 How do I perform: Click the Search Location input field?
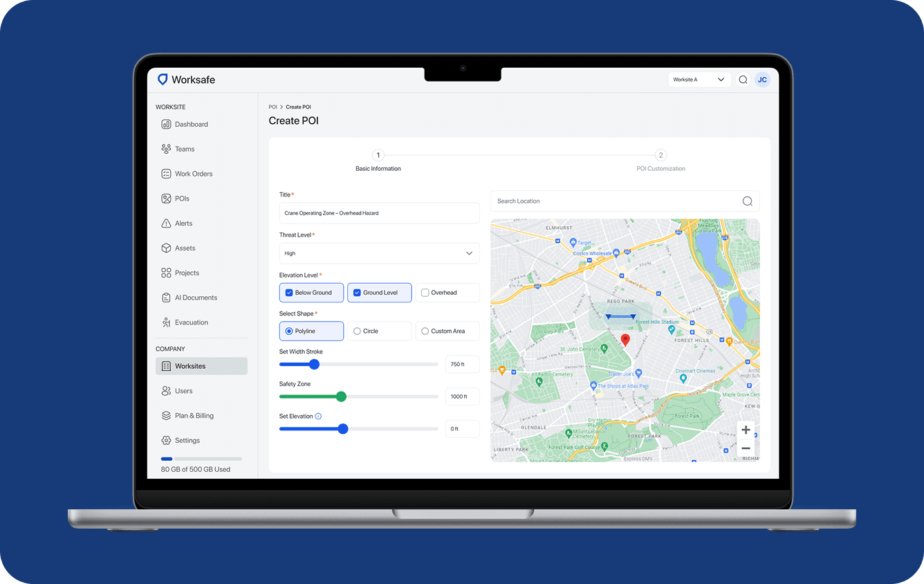tap(625, 201)
